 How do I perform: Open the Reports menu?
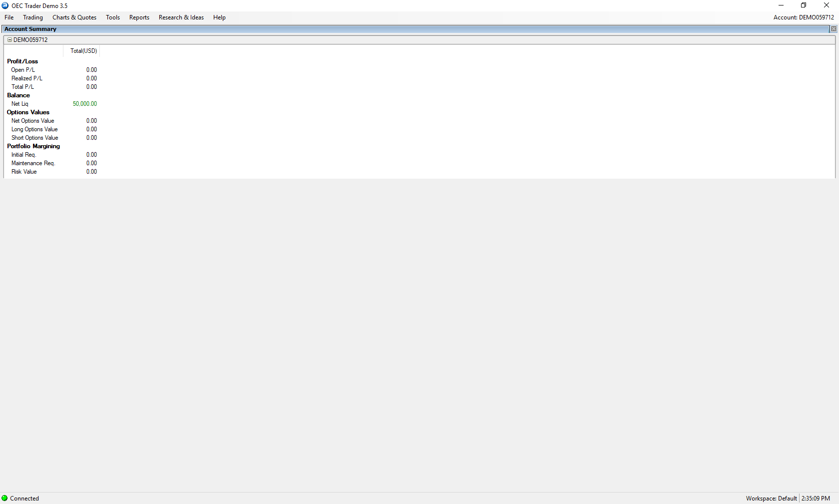point(139,17)
